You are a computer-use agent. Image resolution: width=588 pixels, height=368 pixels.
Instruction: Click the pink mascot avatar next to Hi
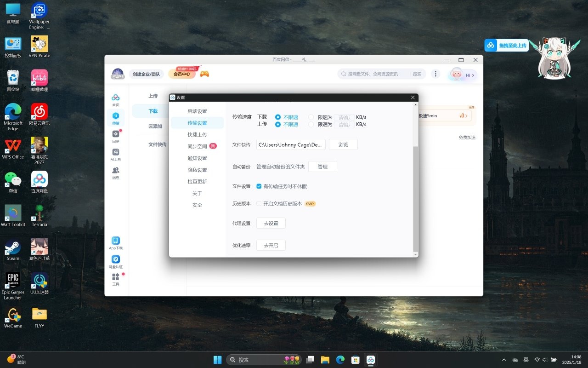point(457,74)
